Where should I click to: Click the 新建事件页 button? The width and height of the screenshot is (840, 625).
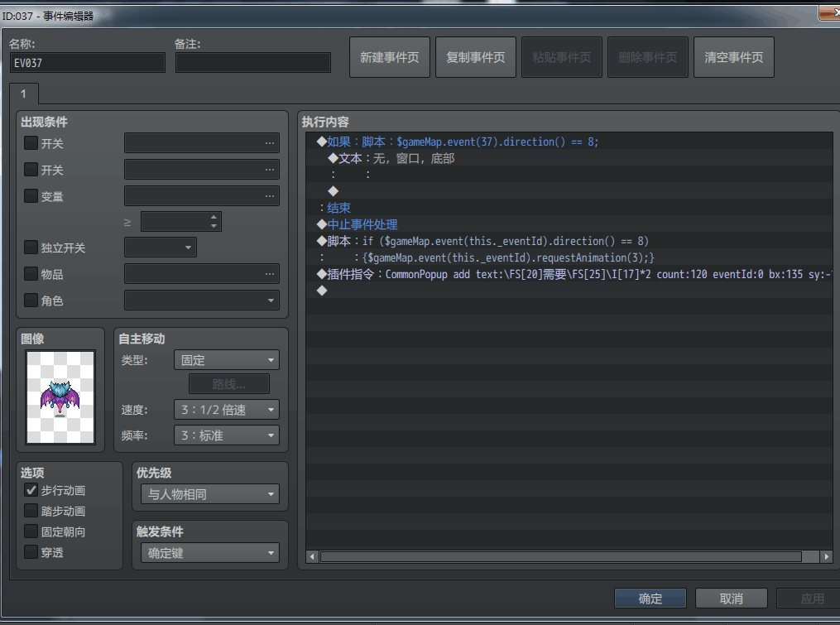point(390,57)
